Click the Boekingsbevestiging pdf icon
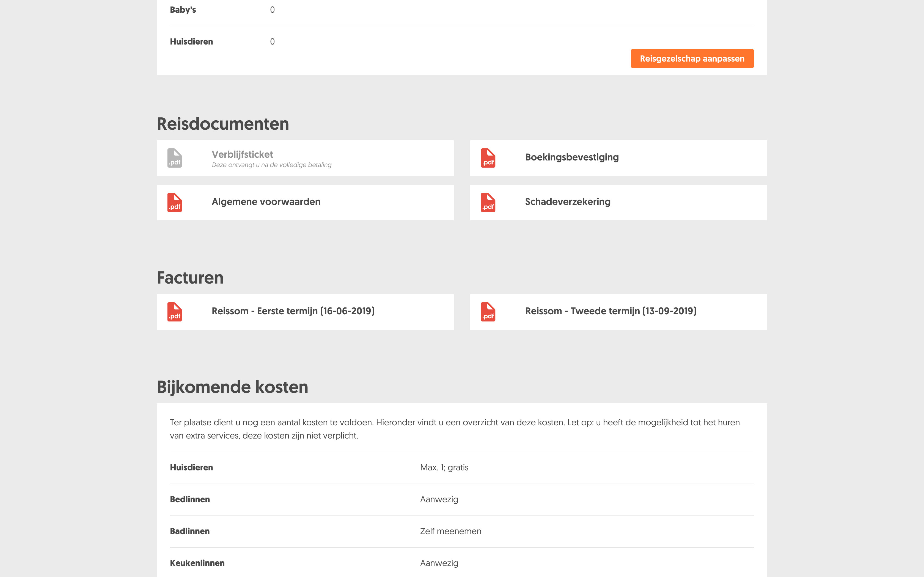Image resolution: width=924 pixels, height=577 pixels. [x=488, y=158]
